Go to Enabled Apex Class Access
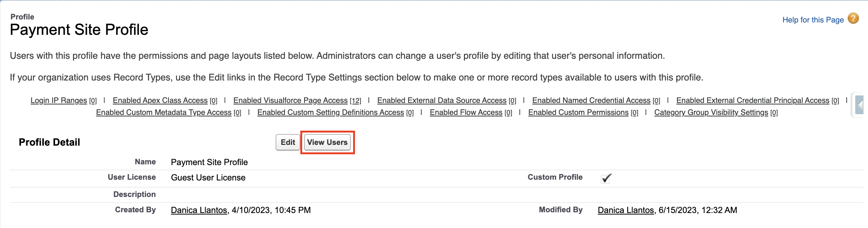 pos(160,100)
